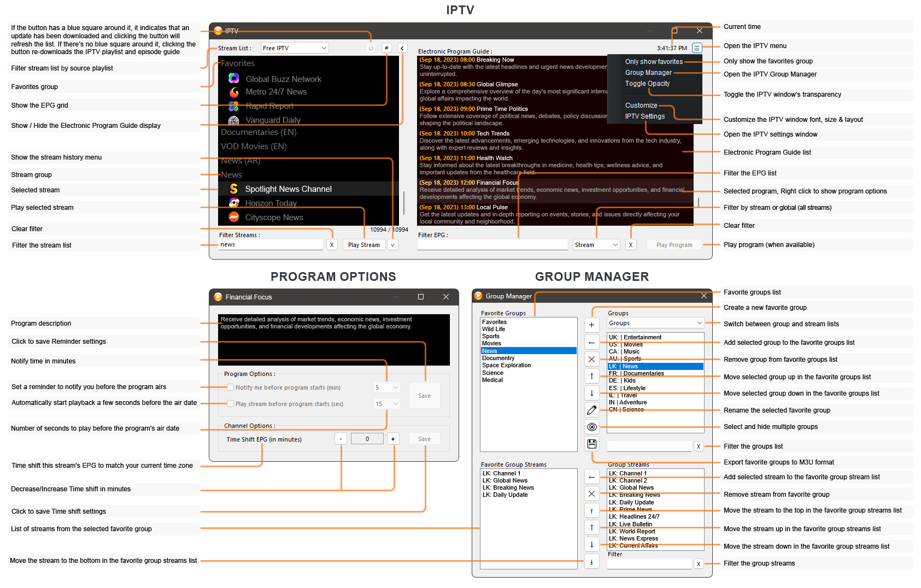Viewport: 921px width, 588px height.
Task: Select Group Manager from the menu
Action: click(648, 73)
